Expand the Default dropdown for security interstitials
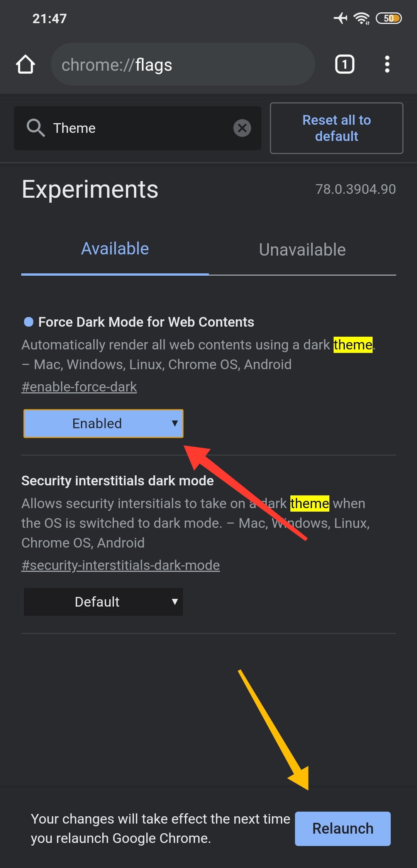417x868 pixels. pos(103,602)
